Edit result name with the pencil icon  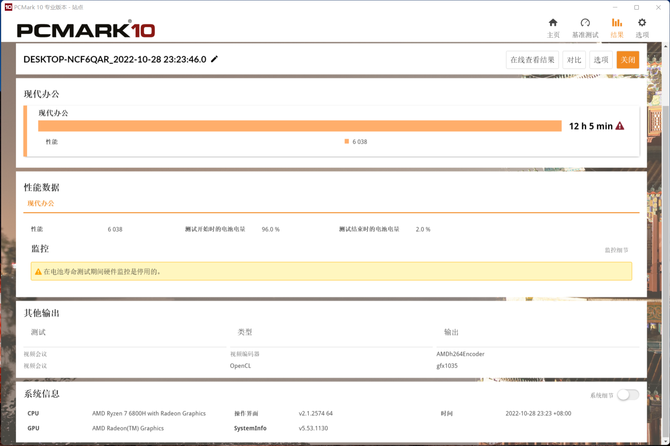point(215,59)
